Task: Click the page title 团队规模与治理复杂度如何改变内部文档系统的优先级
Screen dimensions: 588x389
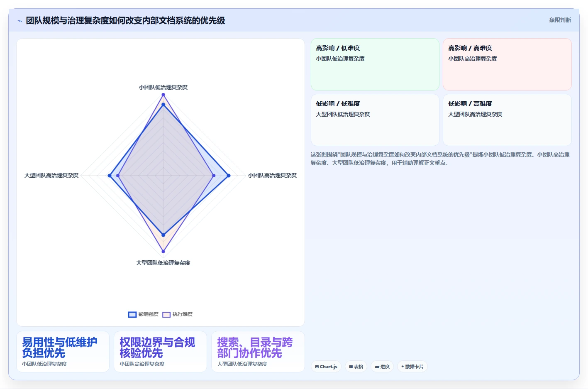Action: (125, 20)
